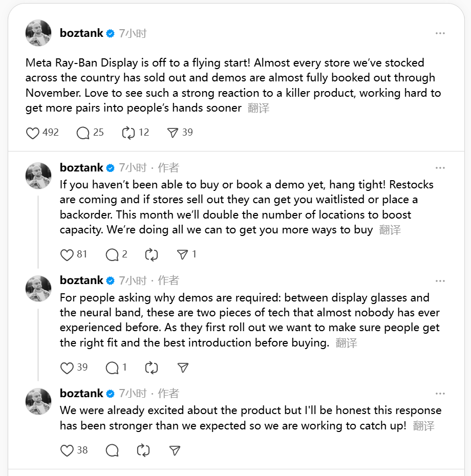Repost the last reply about stronger response

pyautogui.click(x=143, y=450)
